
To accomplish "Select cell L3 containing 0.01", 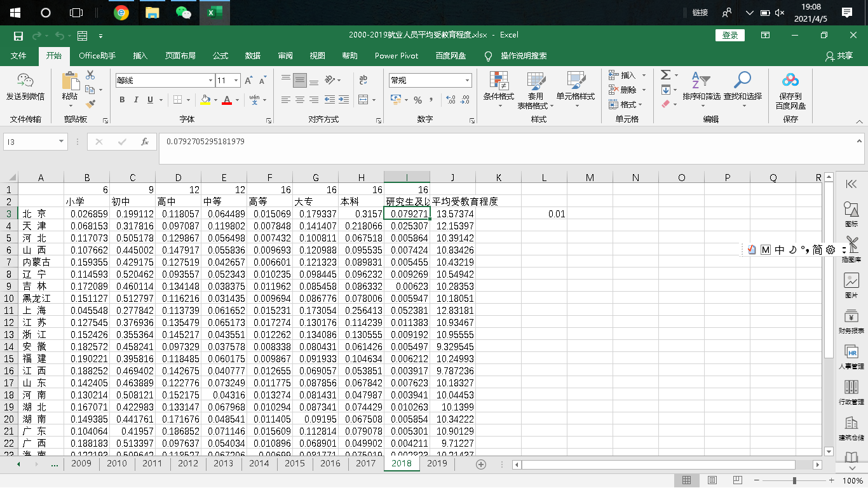I will (544, 214).
